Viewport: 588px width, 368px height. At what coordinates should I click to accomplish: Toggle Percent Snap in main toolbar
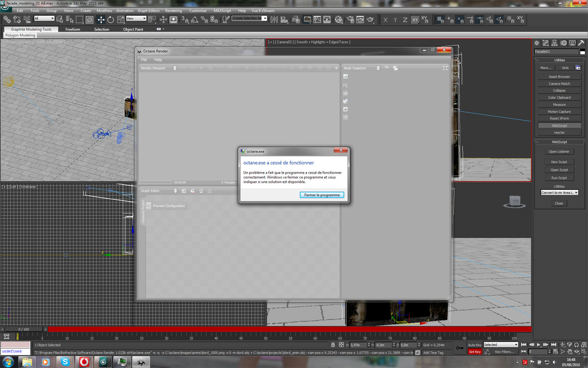point(204,19)
